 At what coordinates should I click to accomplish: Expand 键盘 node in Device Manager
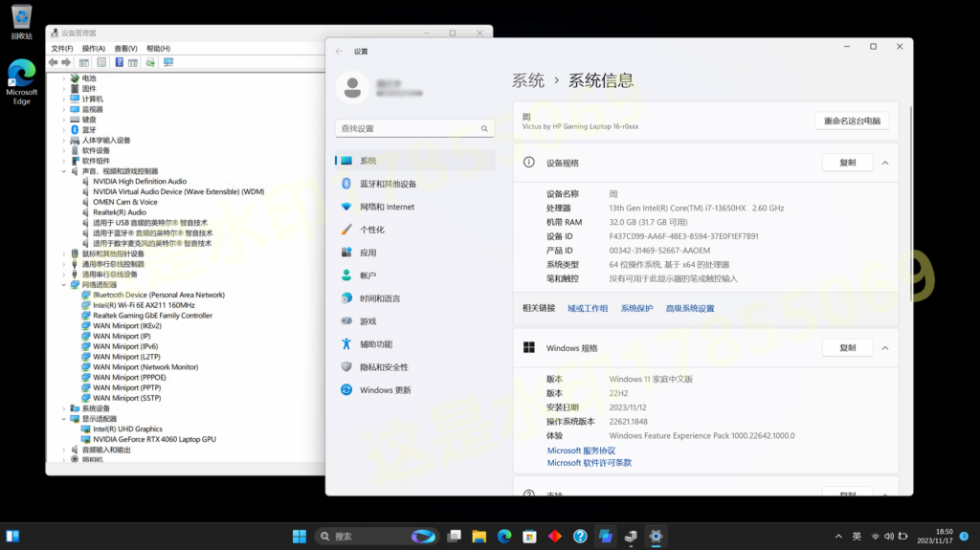pyautogui.click(x=64, y=120)
